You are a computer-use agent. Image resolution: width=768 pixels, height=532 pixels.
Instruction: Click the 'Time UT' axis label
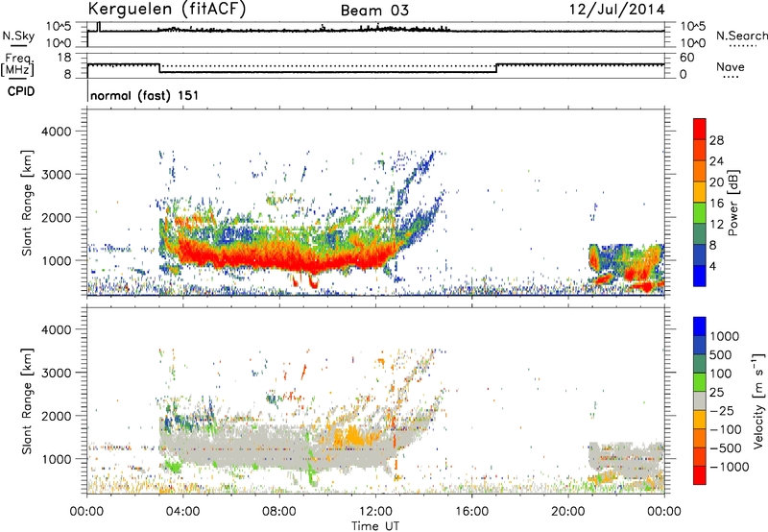[x=375, y=526]
